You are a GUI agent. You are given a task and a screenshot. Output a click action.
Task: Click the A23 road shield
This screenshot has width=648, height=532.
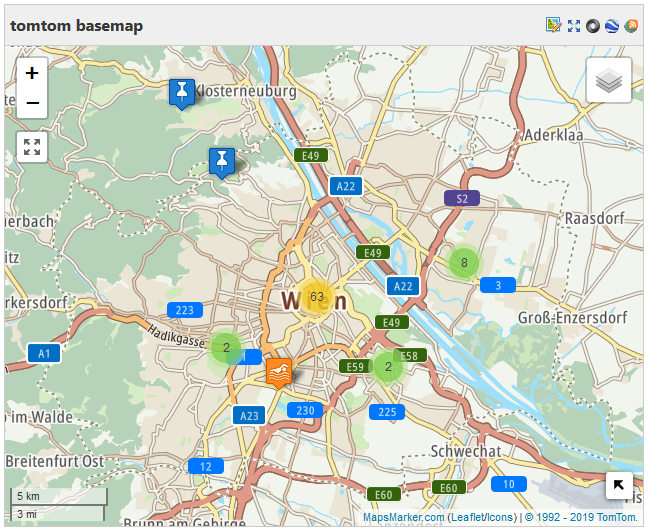click(249, 415)
